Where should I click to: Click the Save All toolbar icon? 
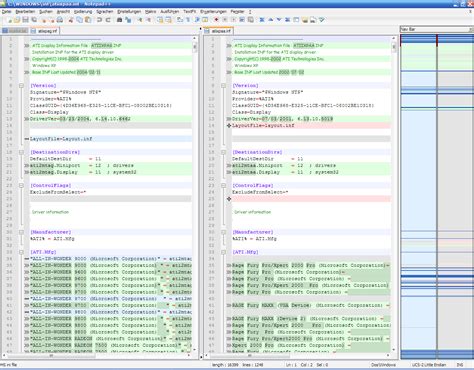coord(34,20)
